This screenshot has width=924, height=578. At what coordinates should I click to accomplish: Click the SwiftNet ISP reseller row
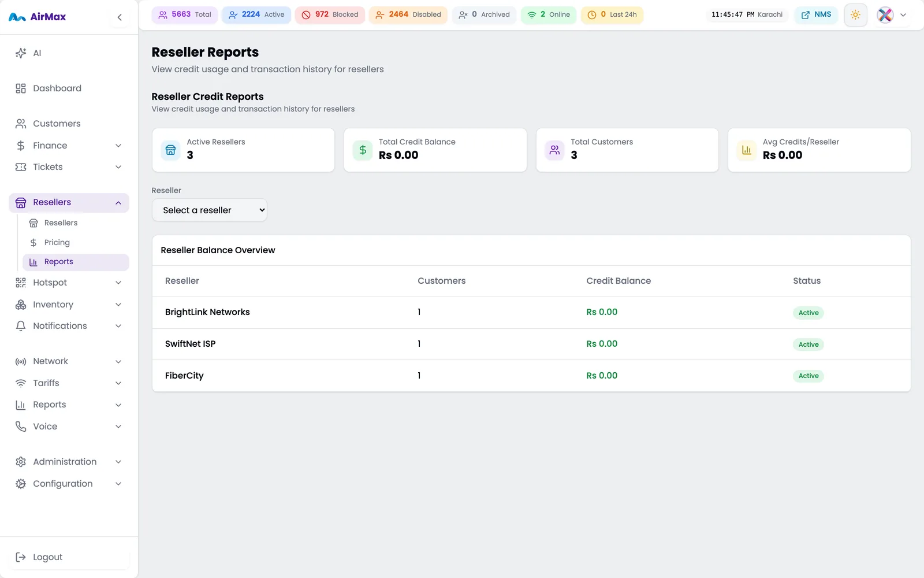pos(531,344)
